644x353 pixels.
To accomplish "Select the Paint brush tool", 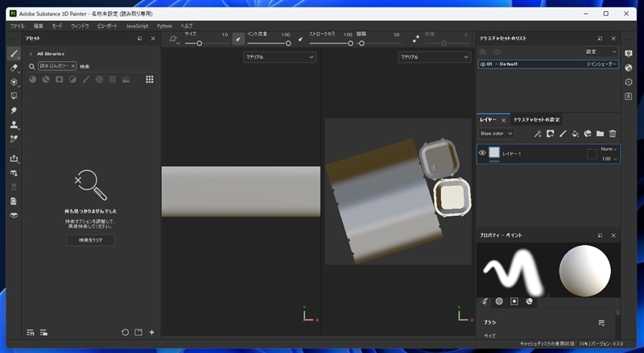I will tap(14, 53).
